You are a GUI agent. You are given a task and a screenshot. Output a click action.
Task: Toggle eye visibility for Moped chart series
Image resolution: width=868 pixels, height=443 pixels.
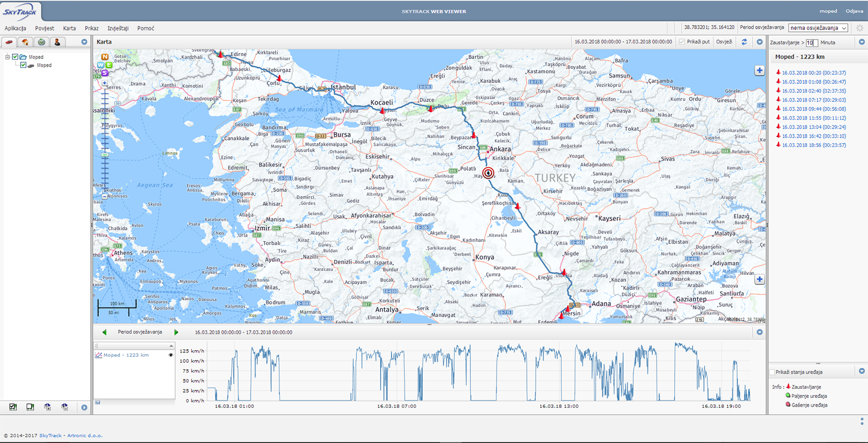coord(170,355)
